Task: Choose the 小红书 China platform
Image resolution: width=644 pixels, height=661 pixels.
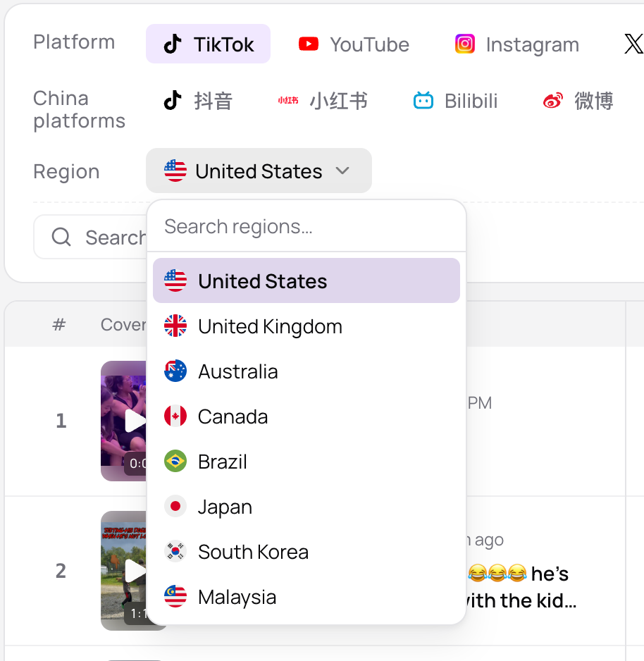Action: coord(323,101)
